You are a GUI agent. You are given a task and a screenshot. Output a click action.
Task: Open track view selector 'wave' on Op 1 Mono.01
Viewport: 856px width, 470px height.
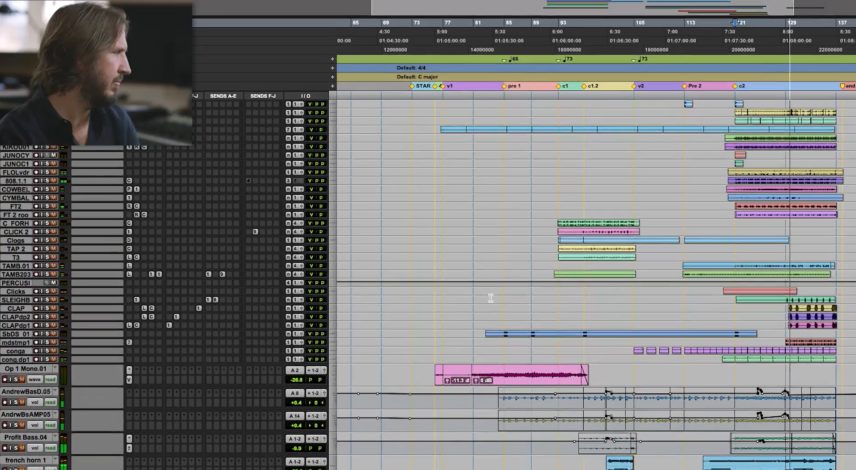click(x=34, y=380)
